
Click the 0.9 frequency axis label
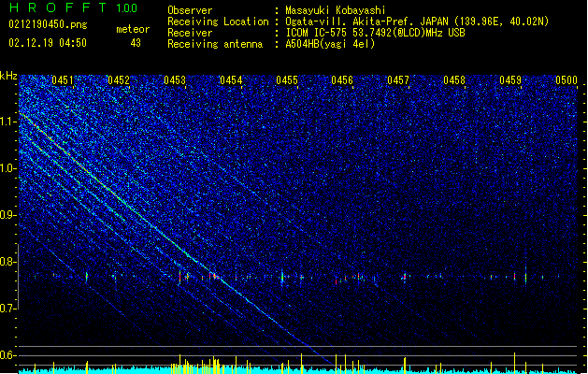coord(8,215)
